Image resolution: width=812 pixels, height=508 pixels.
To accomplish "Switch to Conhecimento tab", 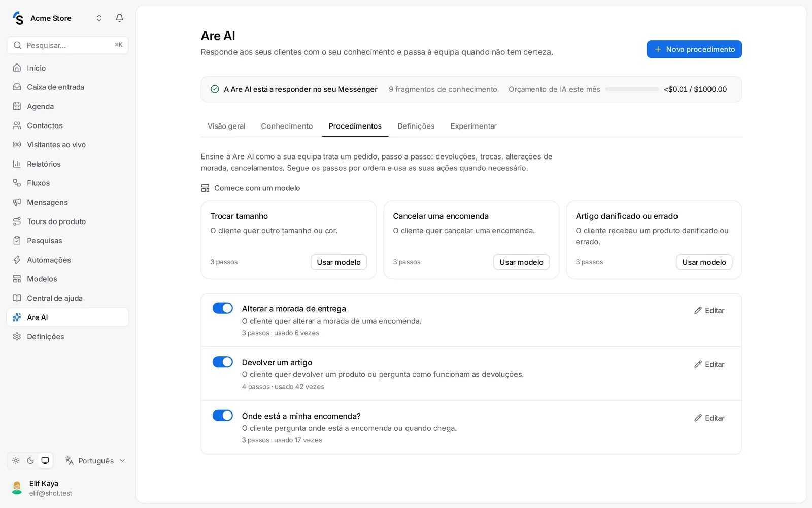I will pyautogui.click(x=287, y=126).
